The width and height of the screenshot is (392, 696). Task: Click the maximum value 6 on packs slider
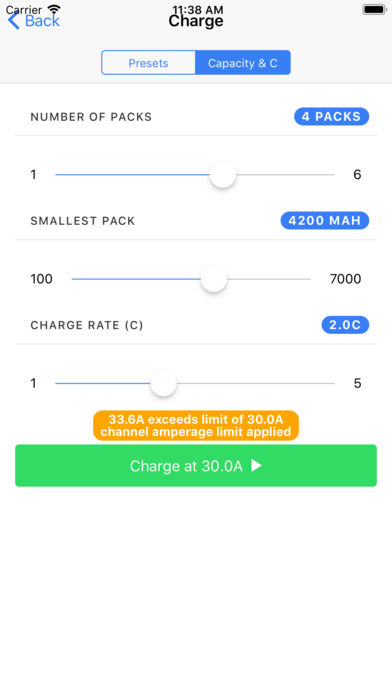tap(357, 174)
